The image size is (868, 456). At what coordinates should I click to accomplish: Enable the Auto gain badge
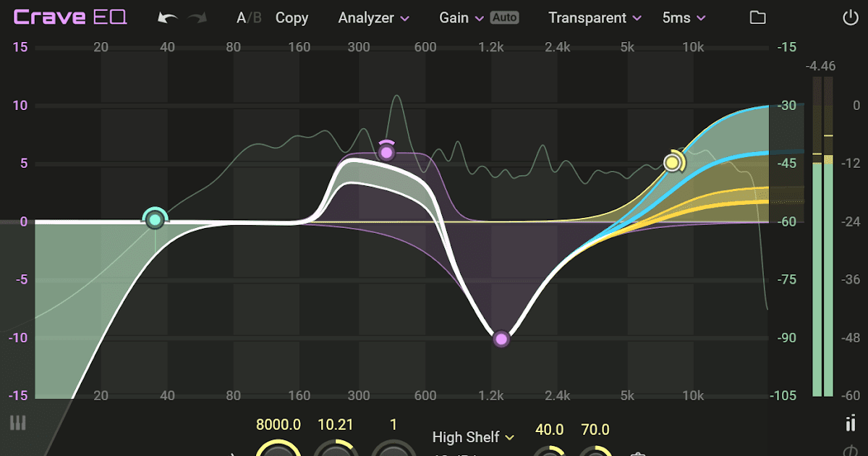tap(504, 17)
